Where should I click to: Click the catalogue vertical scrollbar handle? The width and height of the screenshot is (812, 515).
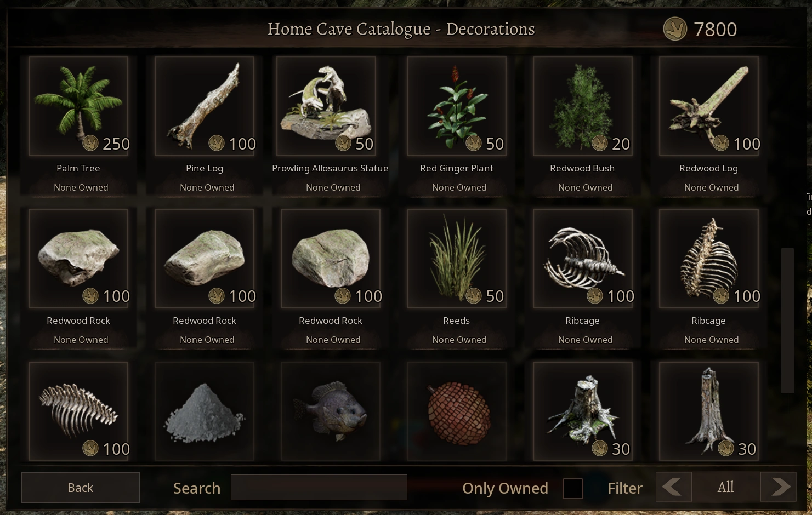787,321
